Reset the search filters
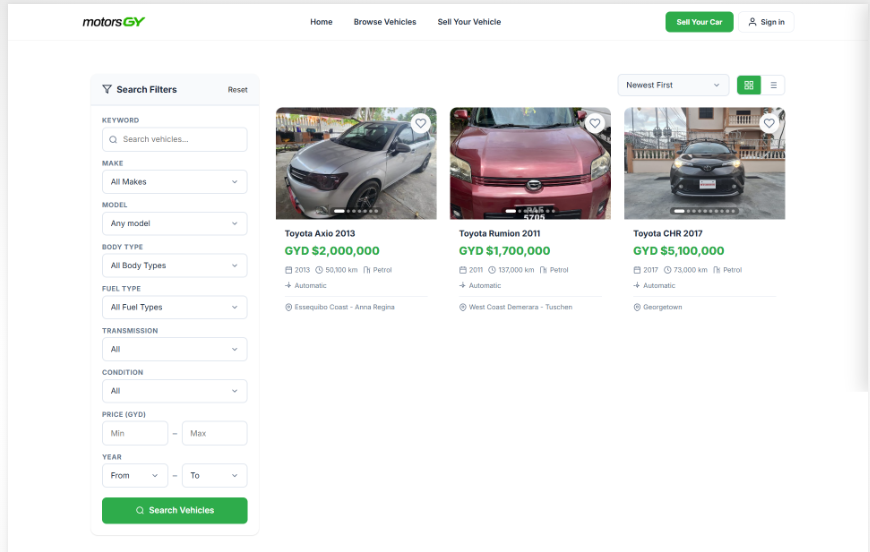Viewport: 870px width, 552px height. pos(237,90)
